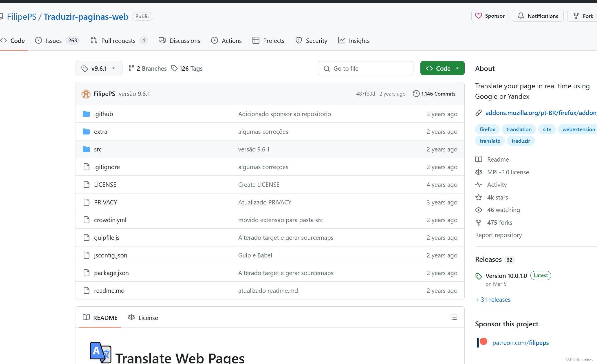Click the FilipePS avatar in commit header
This screenshot has width=597, height=364.
[x=86, y=94]
